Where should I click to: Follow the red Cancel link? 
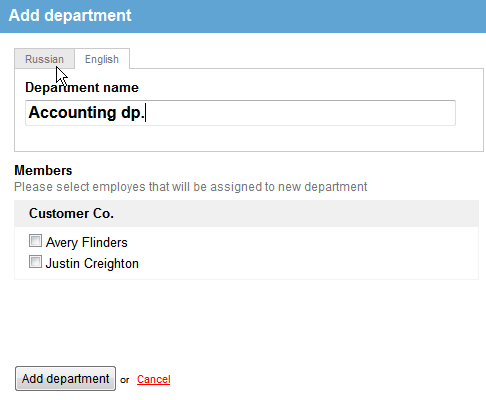[x=154, y=379]
